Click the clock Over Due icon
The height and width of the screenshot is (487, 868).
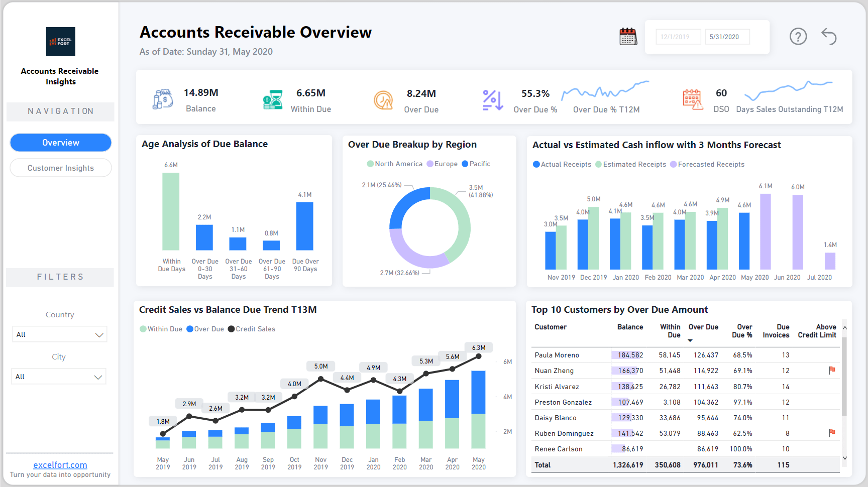383,99
